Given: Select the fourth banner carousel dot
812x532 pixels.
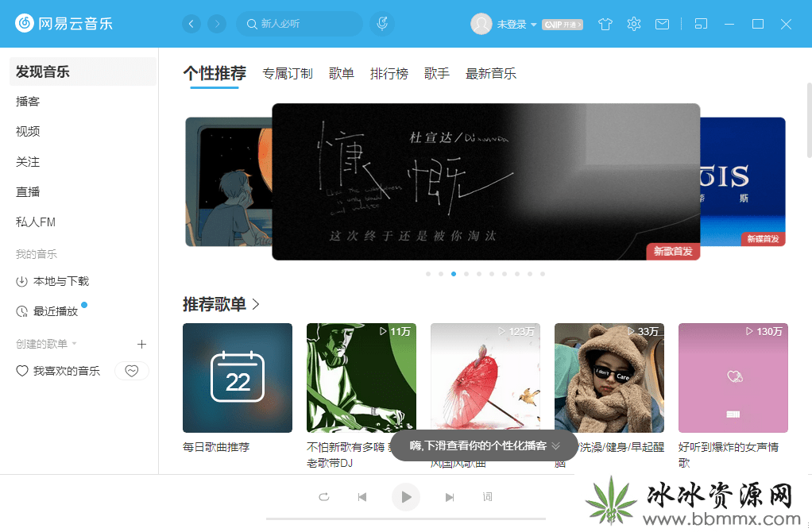Looking at the screenshot, I should tap(466, 274).
